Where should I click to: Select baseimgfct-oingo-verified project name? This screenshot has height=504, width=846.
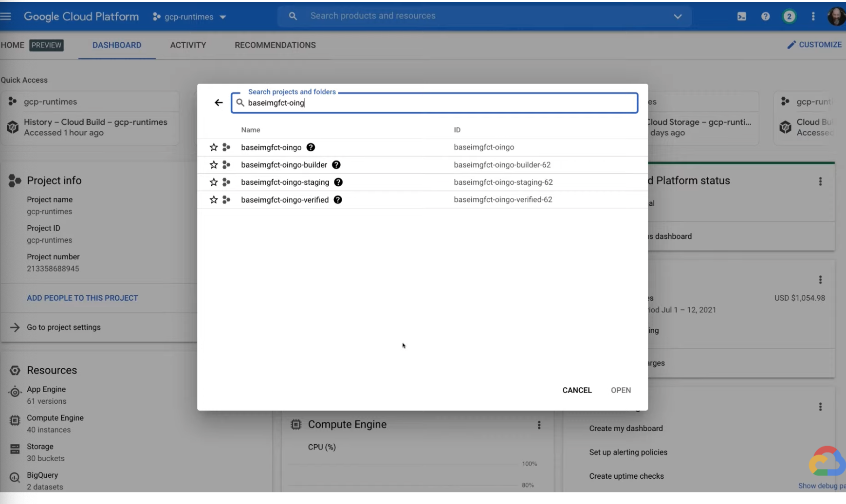[x=285, y=200]
